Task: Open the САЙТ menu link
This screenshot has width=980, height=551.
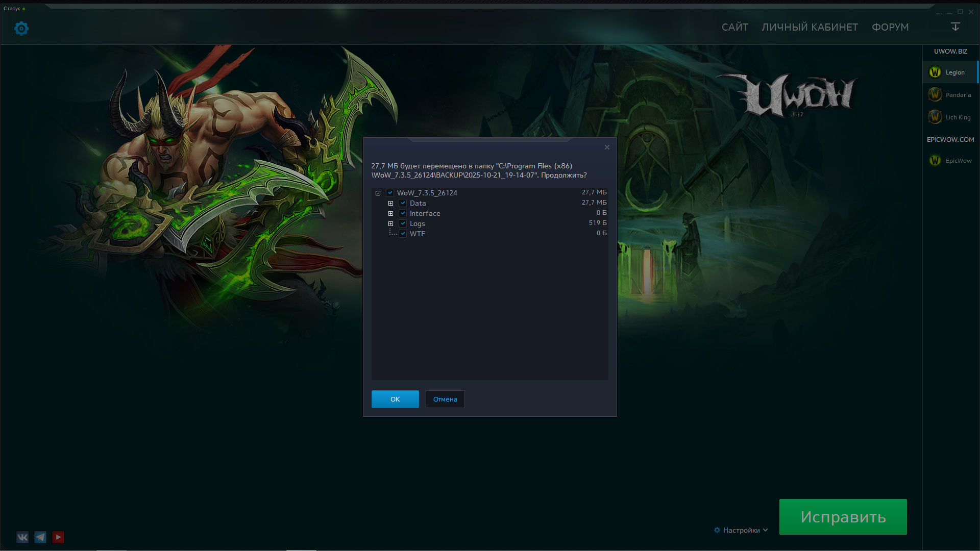Action: (734, 27)
